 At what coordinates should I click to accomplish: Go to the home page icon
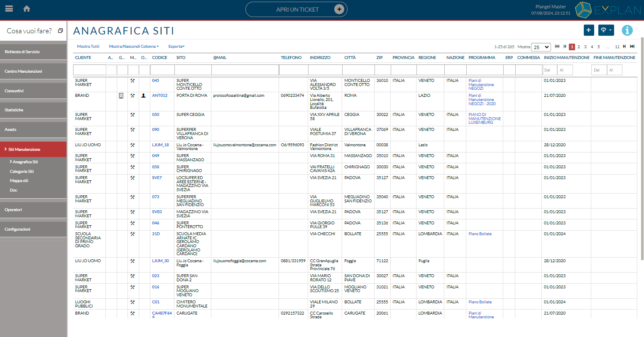coord(27,9)
